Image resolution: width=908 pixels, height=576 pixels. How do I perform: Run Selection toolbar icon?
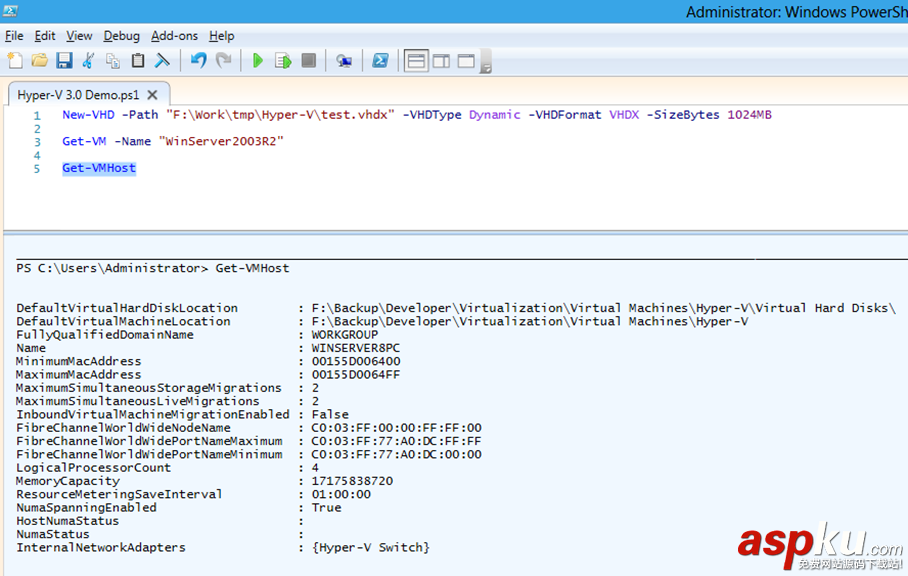tap(283, 61)
